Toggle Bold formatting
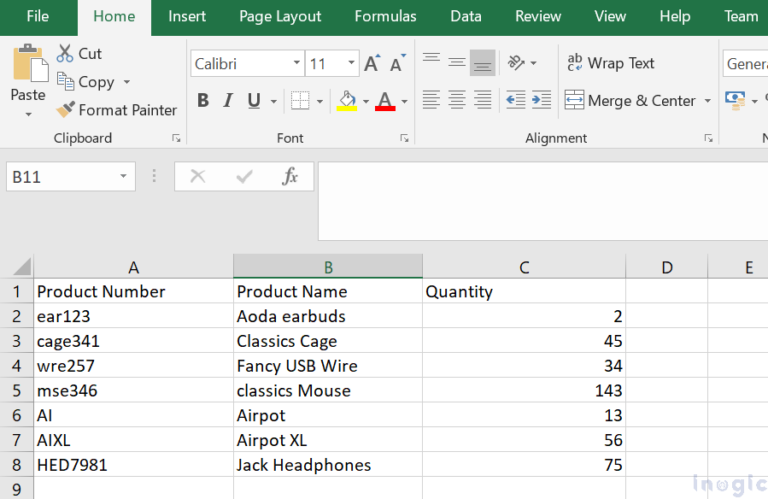 point(203,101)
